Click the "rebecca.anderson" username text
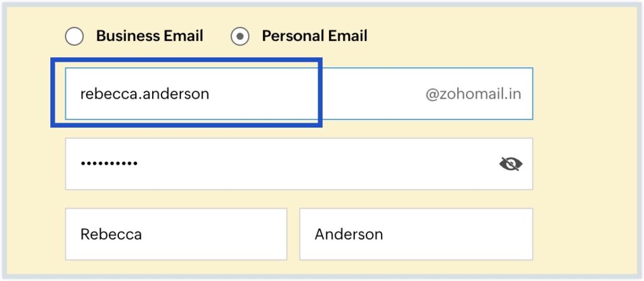 click(x=145, y=94)
